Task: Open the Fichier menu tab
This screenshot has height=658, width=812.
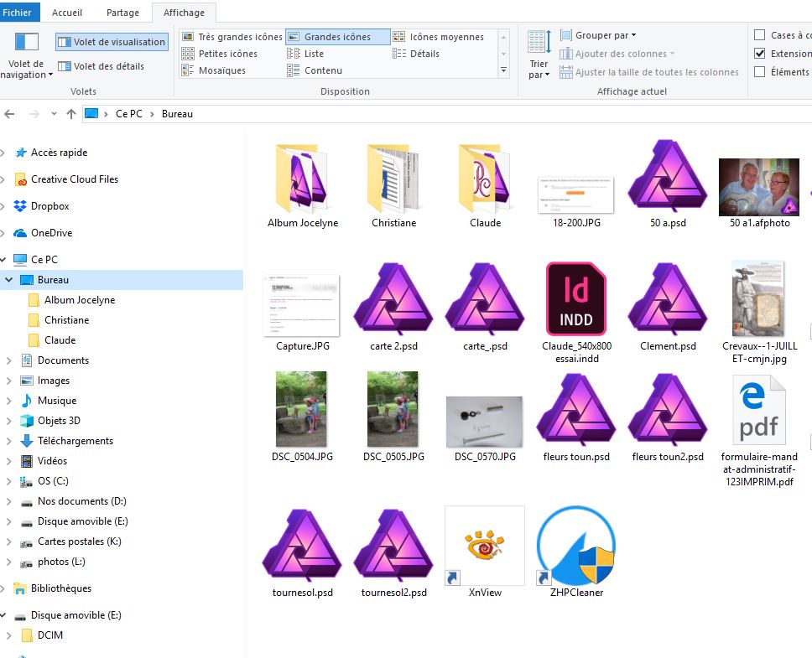Action: [x=18, y=13]
